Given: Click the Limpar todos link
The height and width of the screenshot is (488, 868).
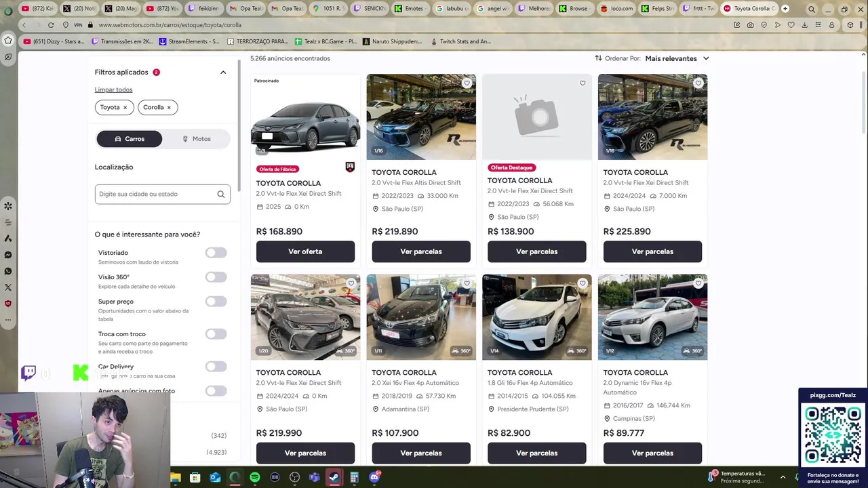Looking at the screenshot, I should (113, 89).
